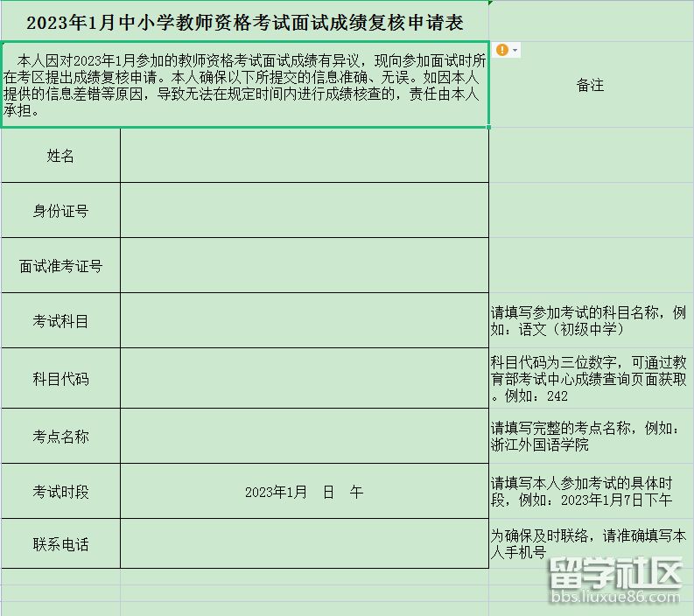The height and width of the screenshot is (616, 694).
Task: Select the cell containing 2023年1月 日 午
Action: pyautogui.click(x=304, y=492)
